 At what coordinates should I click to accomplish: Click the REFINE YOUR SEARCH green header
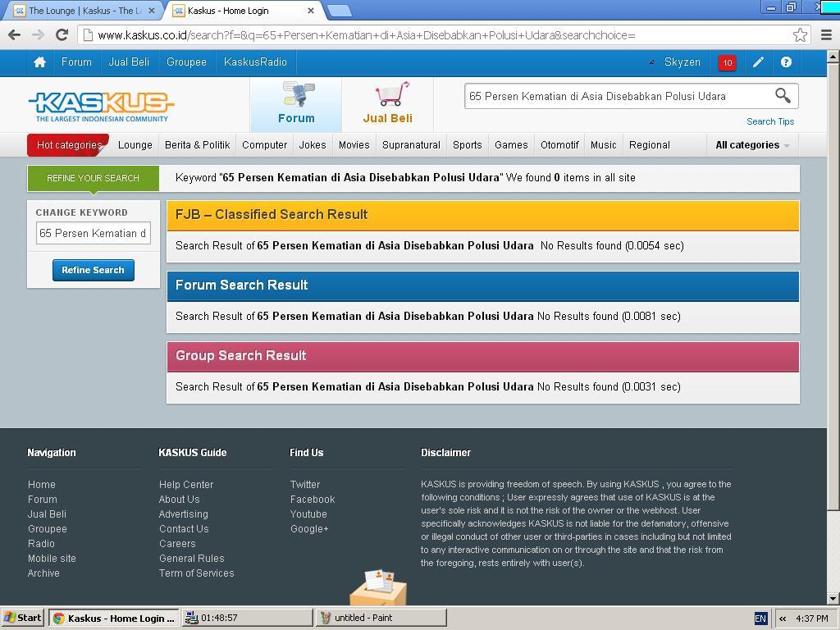click(94, 178)
